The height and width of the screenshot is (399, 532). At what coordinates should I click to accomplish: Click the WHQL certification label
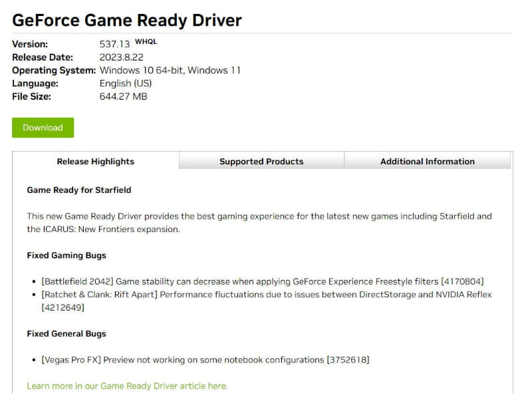coord(146,41)
